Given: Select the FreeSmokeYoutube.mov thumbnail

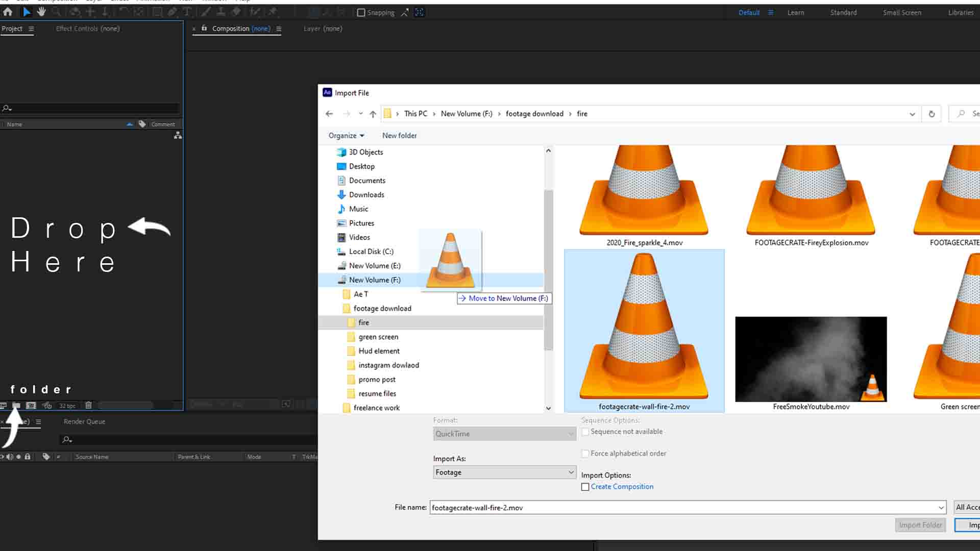Looking at the screenshot, I should (811, 359).
